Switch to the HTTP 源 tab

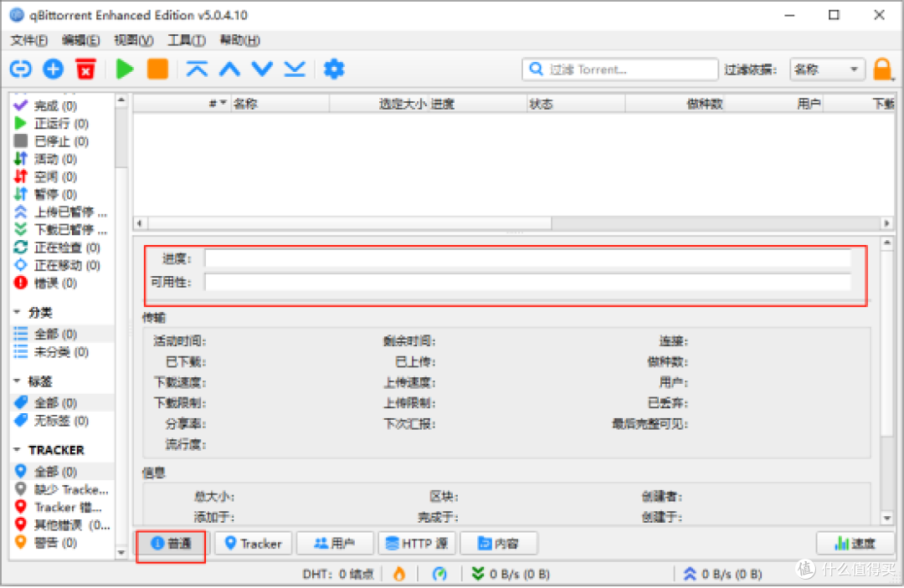click(417, 544)
